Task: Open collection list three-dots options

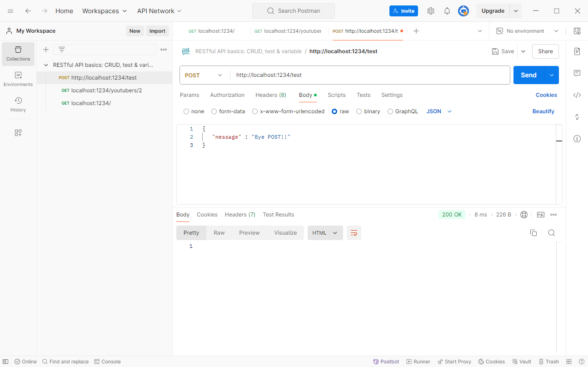Action: tap(164, 50)
